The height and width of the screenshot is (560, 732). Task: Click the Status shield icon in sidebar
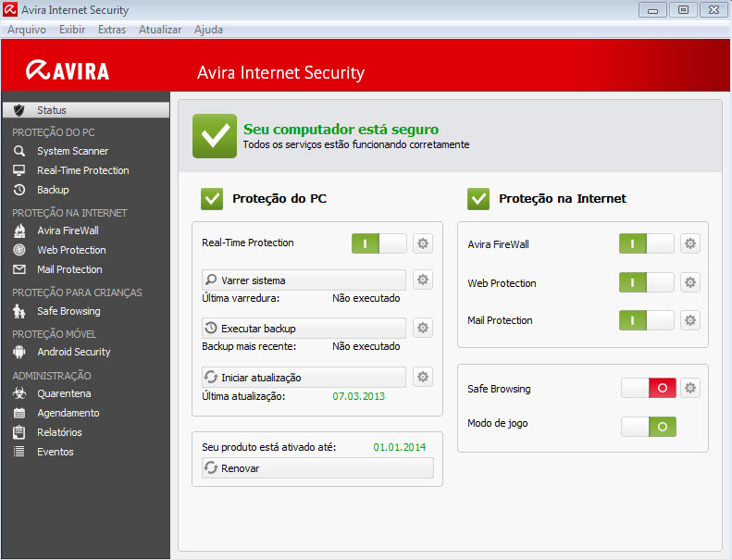pyautogui.click(x=19, y=110)
